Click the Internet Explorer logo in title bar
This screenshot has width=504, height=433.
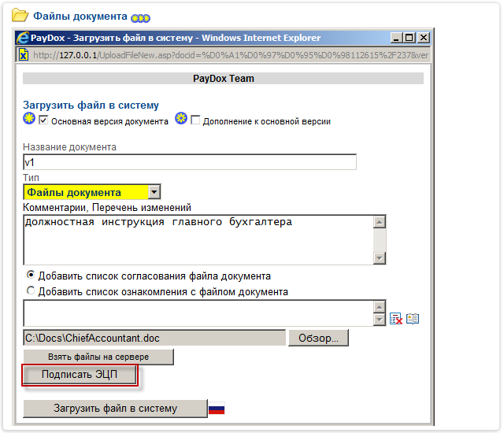pos(23,38)
